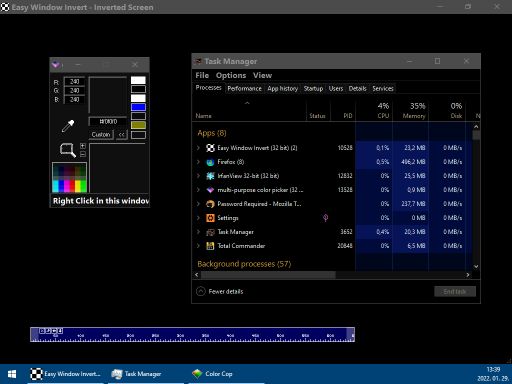Switch to the Performance tab
512x384 pixels.
(244, 88)
